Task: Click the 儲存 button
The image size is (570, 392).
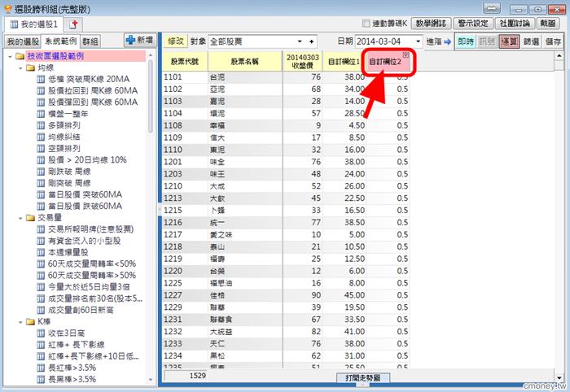Action: pos(553,41)
